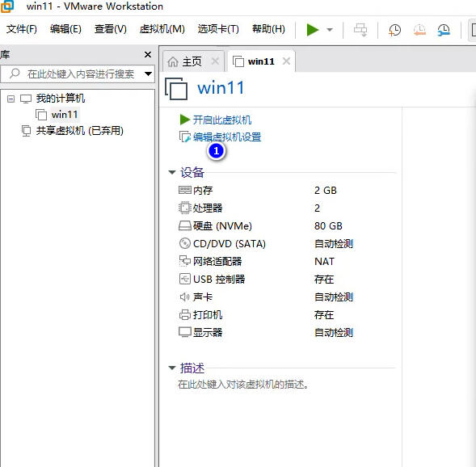The width and height of the screenshot is (476, 467).
Task: Click 编辑虚拟机设置 link
Action: pos(227,137)
